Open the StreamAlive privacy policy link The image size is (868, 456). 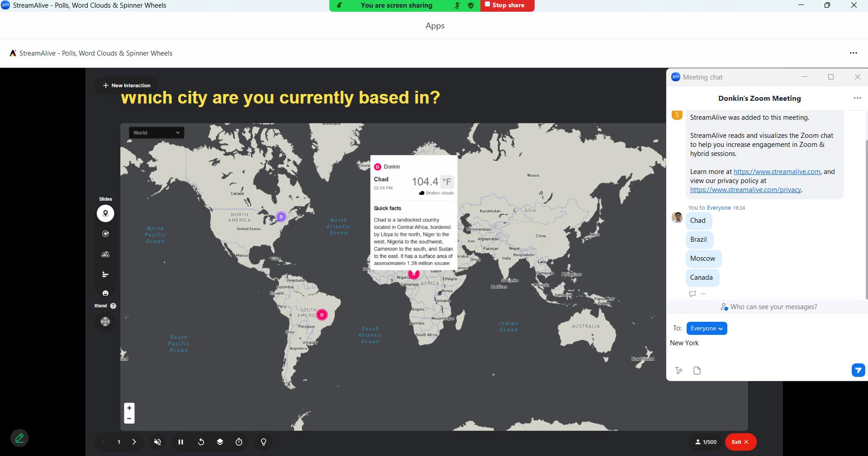745,190
